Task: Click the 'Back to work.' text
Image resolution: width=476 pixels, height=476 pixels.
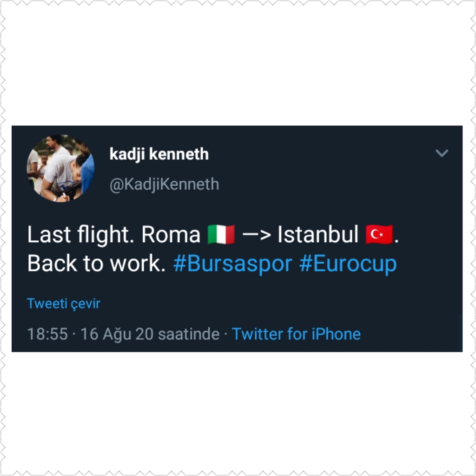Action: (x=96, y=264)
